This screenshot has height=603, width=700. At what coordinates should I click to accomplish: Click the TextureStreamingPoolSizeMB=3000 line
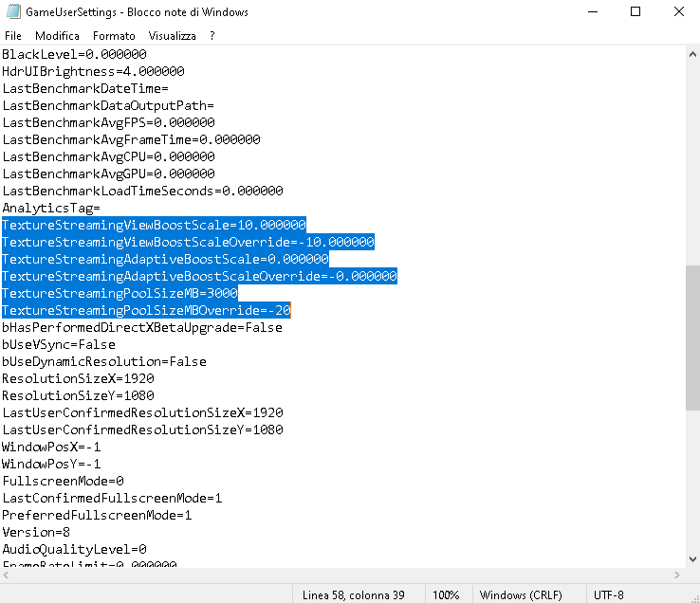click(x=120, y=293)
